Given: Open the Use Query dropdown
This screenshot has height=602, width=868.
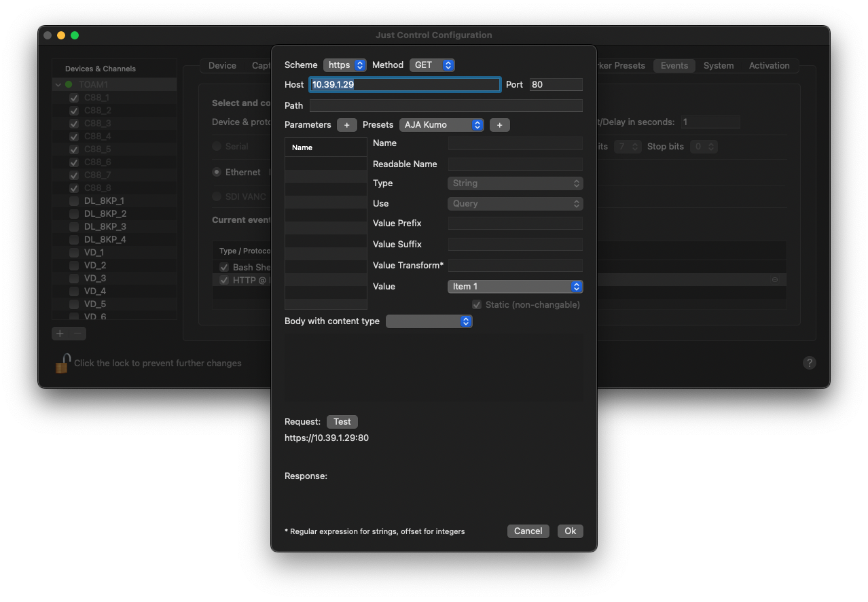Looking at the screenshot, I should [x=515, y=204].
